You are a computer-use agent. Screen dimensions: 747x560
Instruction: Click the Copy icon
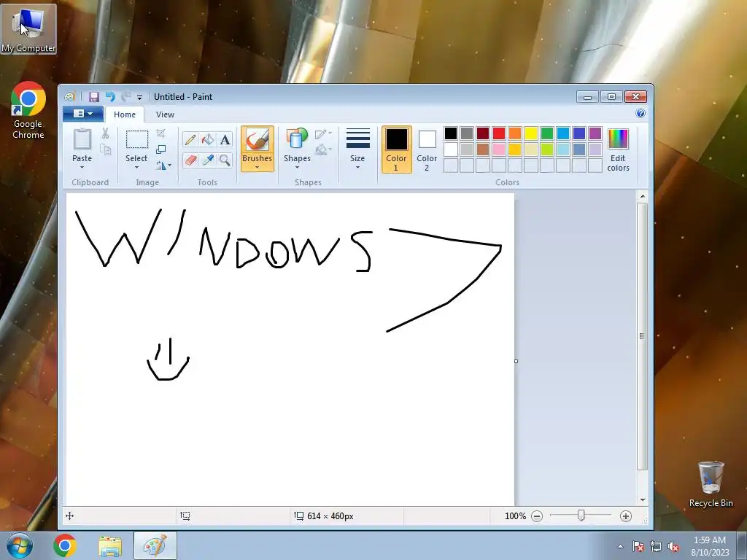(105, 150)
